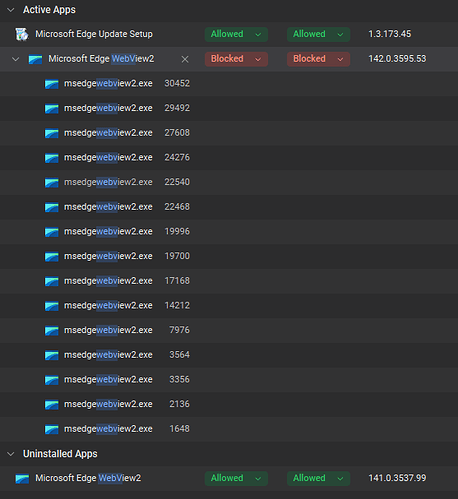Click icon of process 1648
Viewport: 458px width, 499px height.
[52, 429]
